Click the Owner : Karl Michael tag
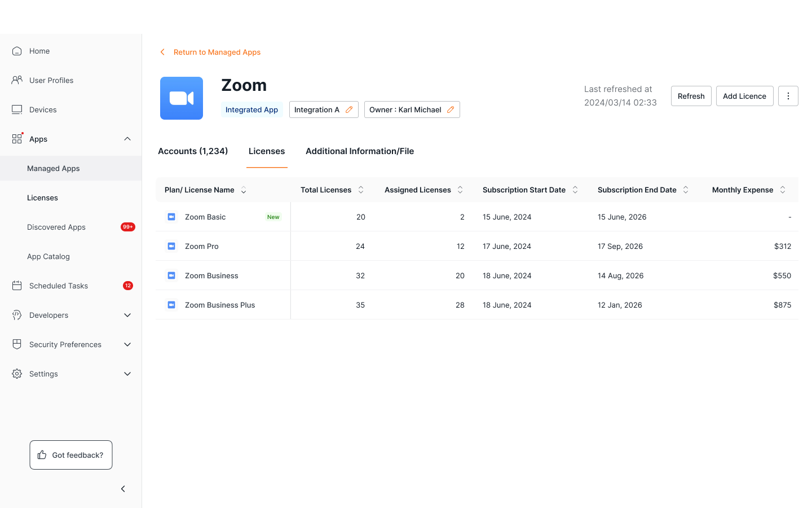This screenshot has width=812, height=508. [x=412, y=110]
